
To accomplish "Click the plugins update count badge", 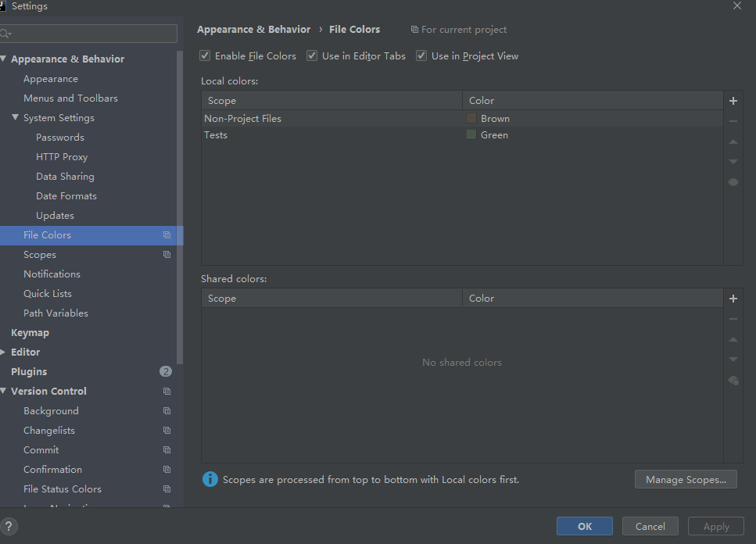I will [x=166, y=372].
